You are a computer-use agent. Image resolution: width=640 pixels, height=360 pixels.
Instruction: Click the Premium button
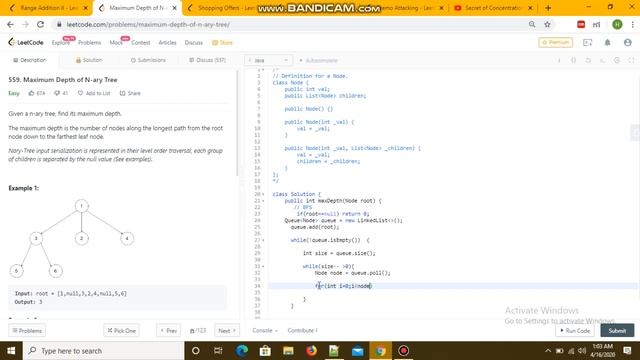(x=556, y=42)
